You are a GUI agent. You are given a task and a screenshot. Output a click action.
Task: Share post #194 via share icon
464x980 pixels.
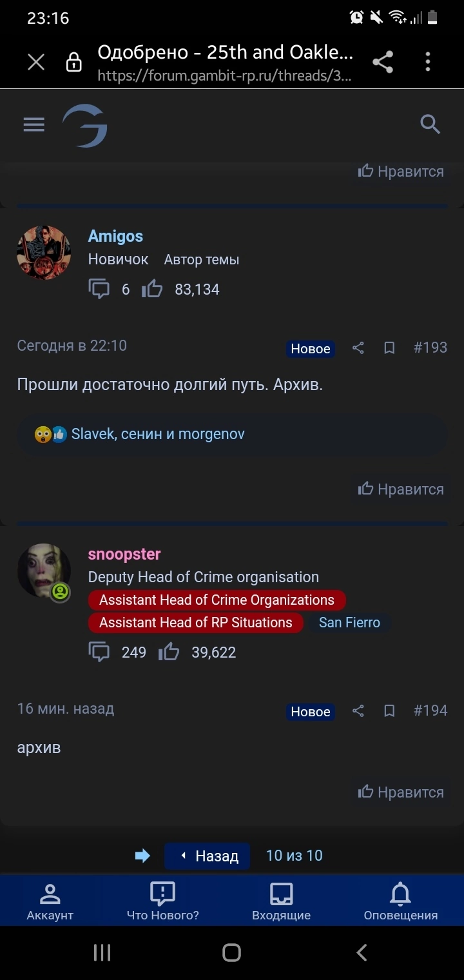(x=358, y=711)
